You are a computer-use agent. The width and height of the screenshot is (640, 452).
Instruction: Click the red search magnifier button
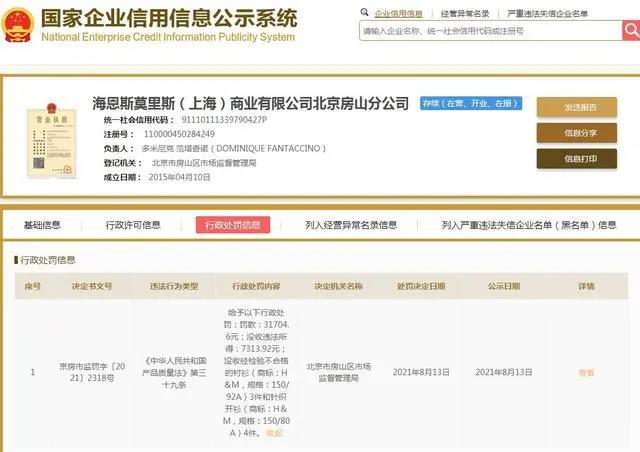tap(631, 31)
